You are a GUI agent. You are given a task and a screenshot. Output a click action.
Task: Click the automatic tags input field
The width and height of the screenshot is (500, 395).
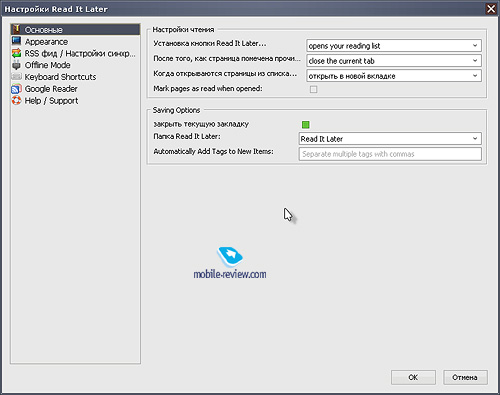click(x=390, y=154)
